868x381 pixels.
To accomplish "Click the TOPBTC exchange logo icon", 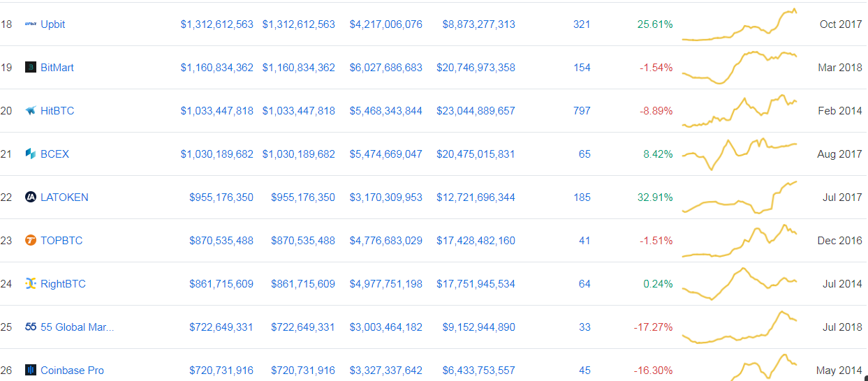I will pos(31,241).
